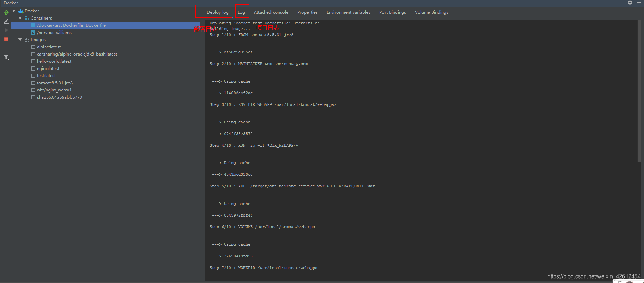Select the sha256:04ab9abbb770 image

(x=60, y=97)
